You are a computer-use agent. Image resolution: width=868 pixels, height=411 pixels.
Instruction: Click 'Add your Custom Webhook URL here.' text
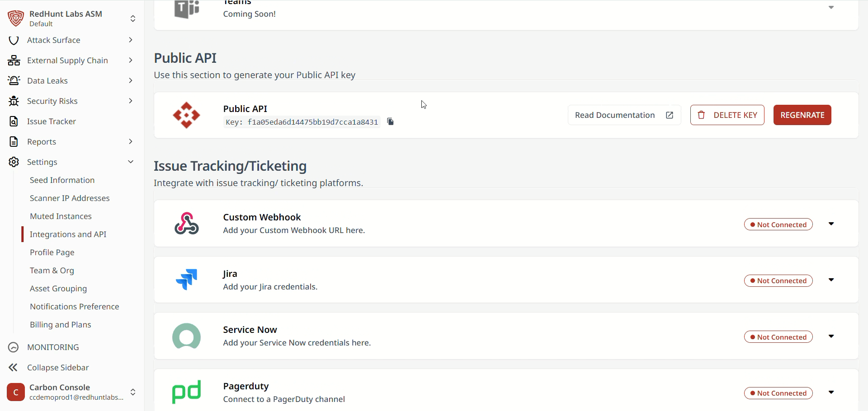(x=294, y=230)
